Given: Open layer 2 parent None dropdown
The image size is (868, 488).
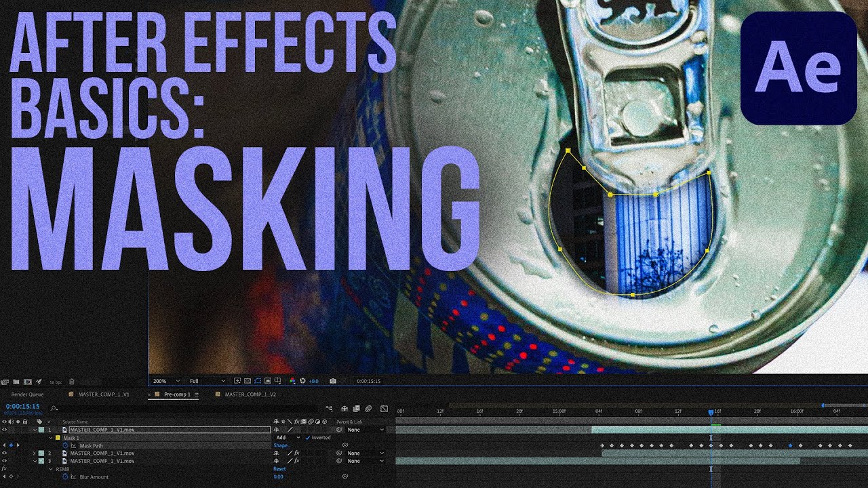Looking at the screenshot, I should (366, 453).
